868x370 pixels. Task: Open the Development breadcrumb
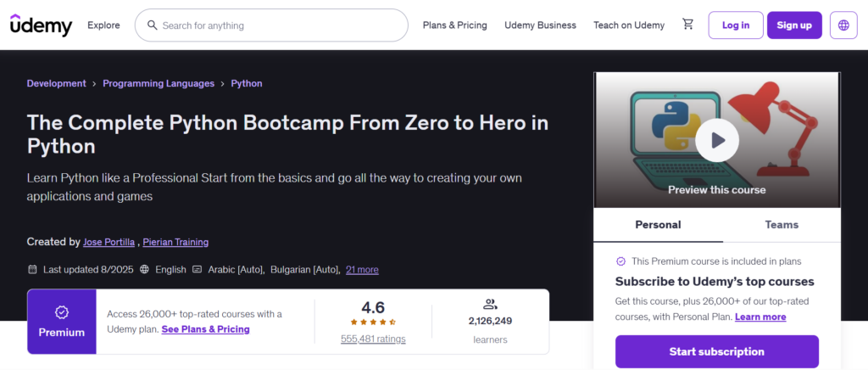57,84
